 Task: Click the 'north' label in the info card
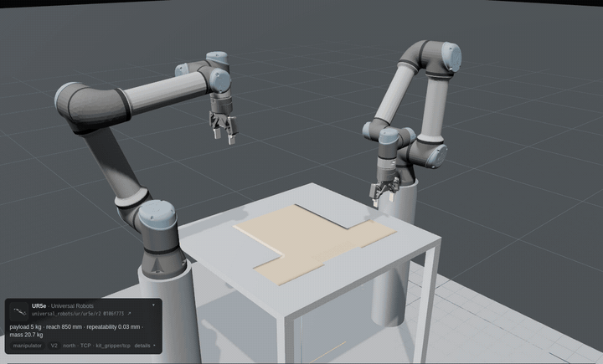(x=70, y=346)
